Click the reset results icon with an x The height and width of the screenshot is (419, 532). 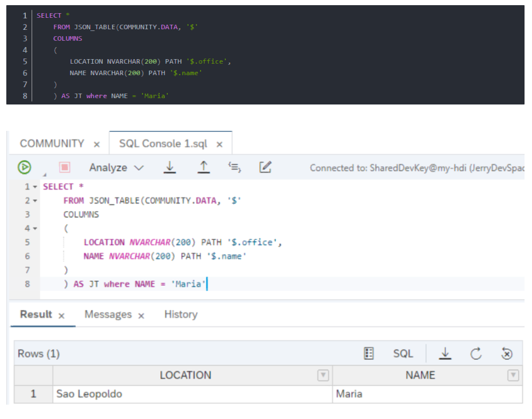coord(507,353)
